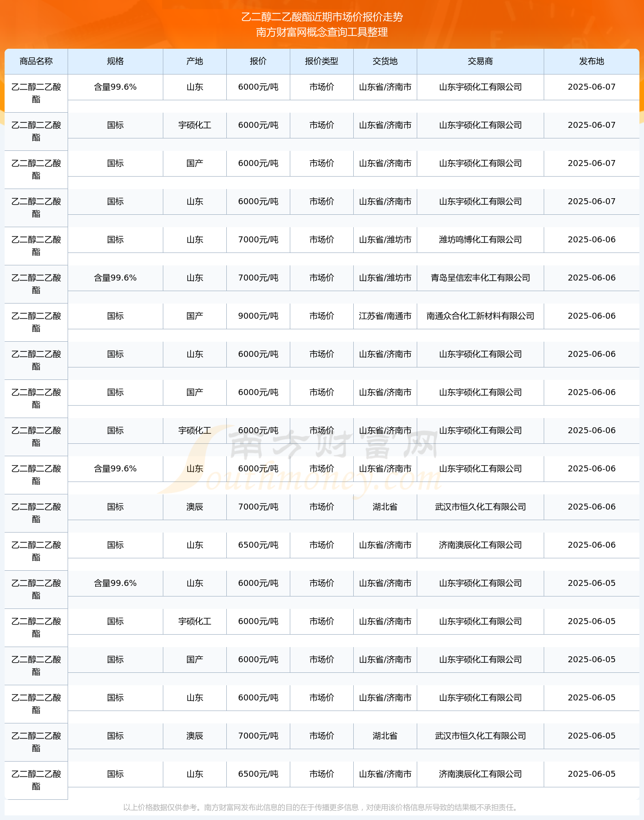Click 济南澳辰化工有限公司 in the 2025-06-06 row
Image resolution: width=644 pixels, height=820 pixels.
click(480, 545)
